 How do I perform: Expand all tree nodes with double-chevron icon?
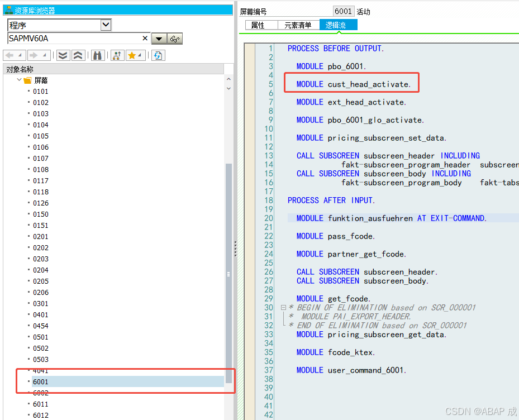pos(62,55)
